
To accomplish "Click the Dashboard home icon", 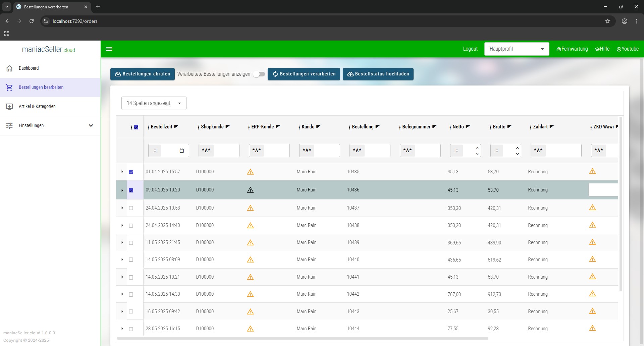I will click(x=9, y=68).
